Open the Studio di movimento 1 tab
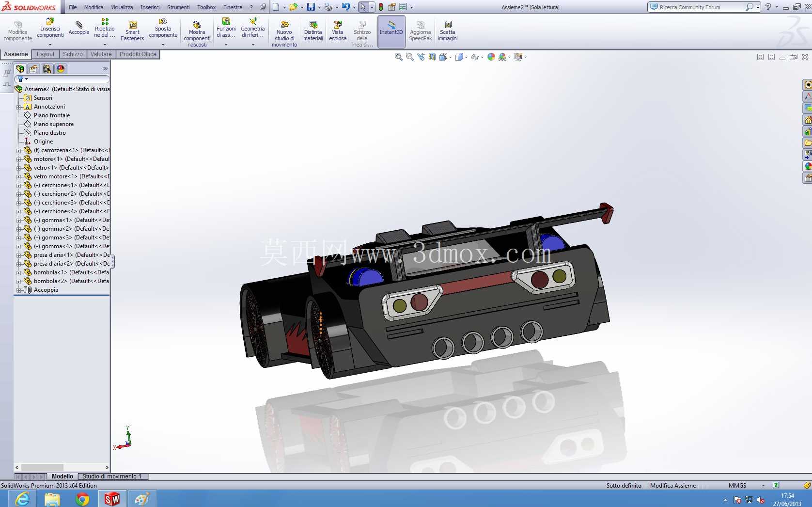This screenshot has width=812, height=507. point(112,476)
